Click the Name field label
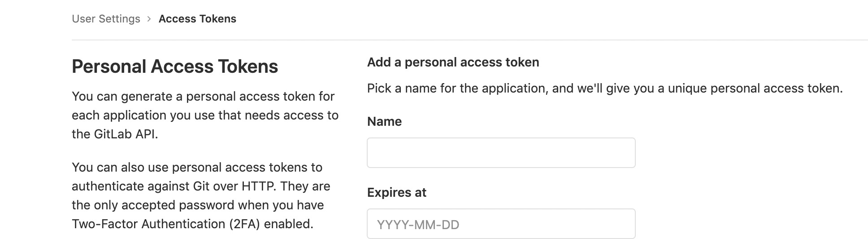 pos(384,121)
